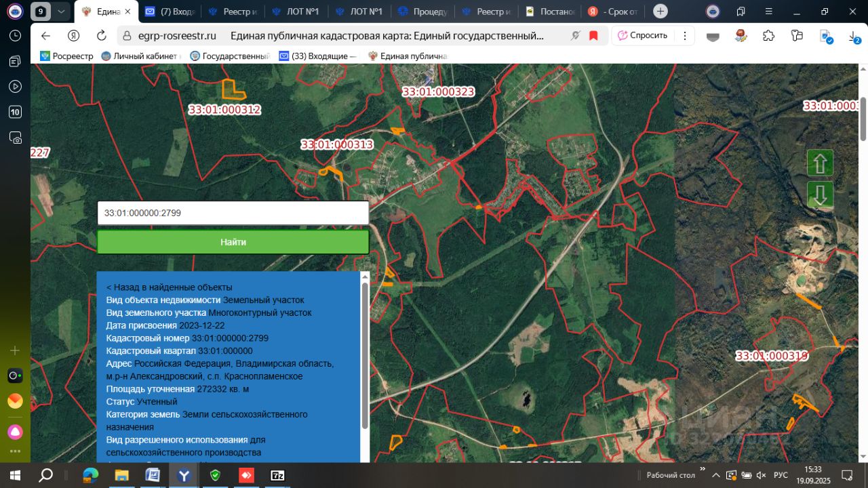Close the active Единая tab
This screenshot has height=488, width=868.
pyautogui.click(x=127, y=12)
